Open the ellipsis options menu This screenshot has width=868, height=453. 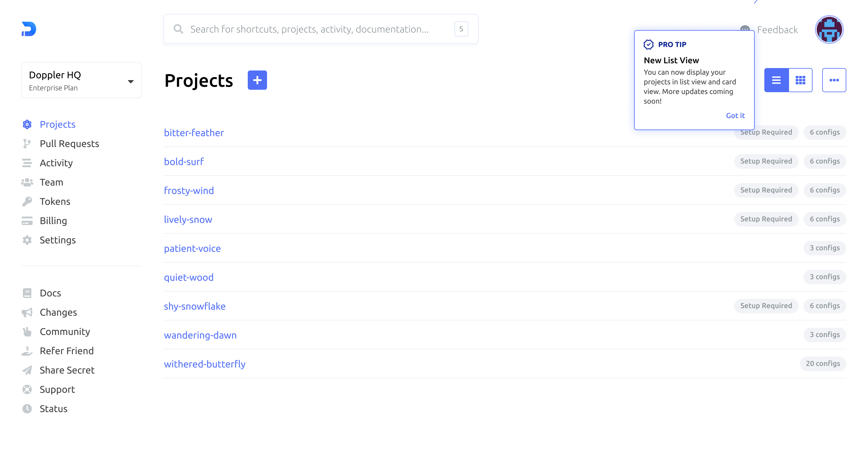[834, 80]
